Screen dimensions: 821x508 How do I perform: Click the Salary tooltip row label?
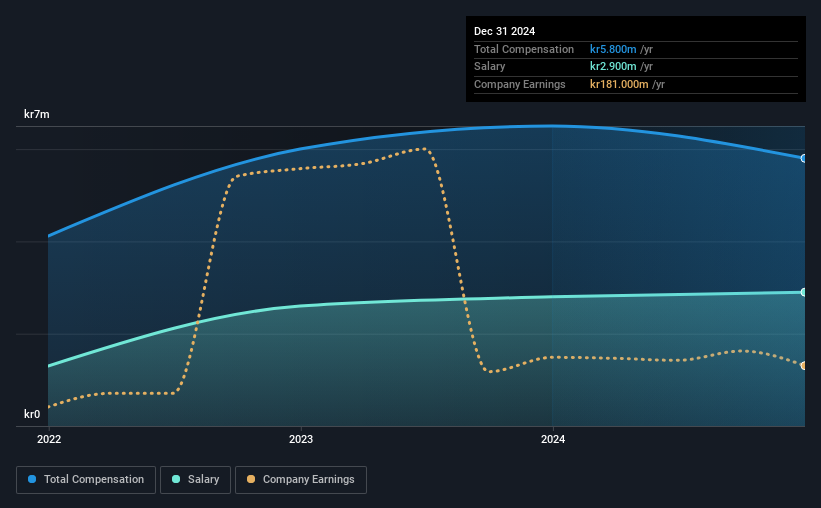tap(490, 67)
